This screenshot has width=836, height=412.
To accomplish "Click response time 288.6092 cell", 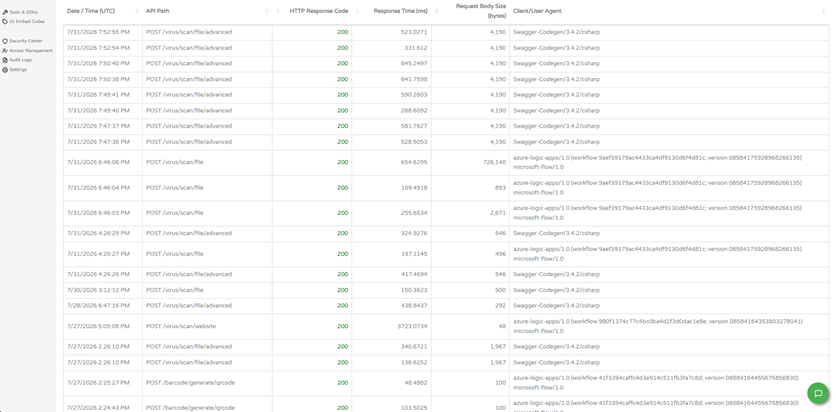I will pos(414,111).
